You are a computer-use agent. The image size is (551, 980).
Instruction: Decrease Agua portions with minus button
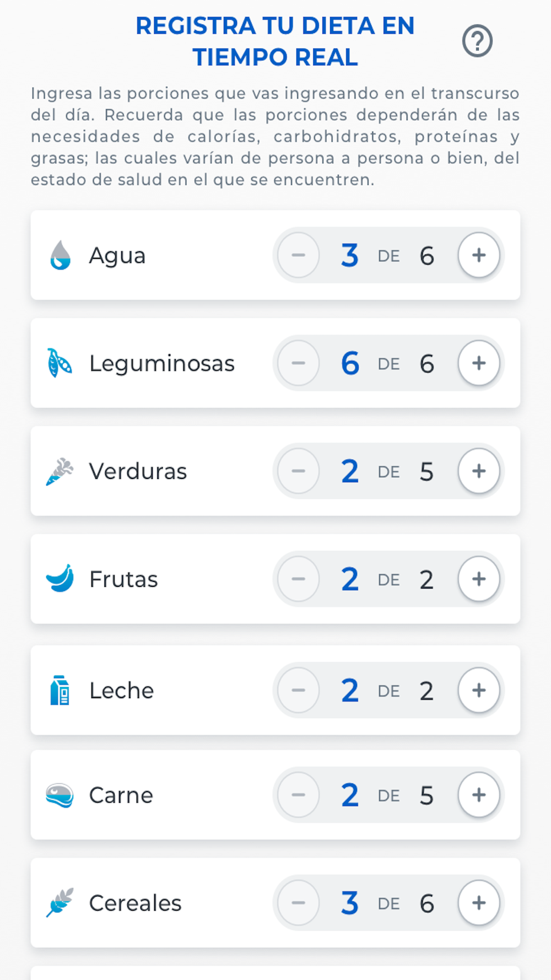pyautogui.click(x=299, y=255)
